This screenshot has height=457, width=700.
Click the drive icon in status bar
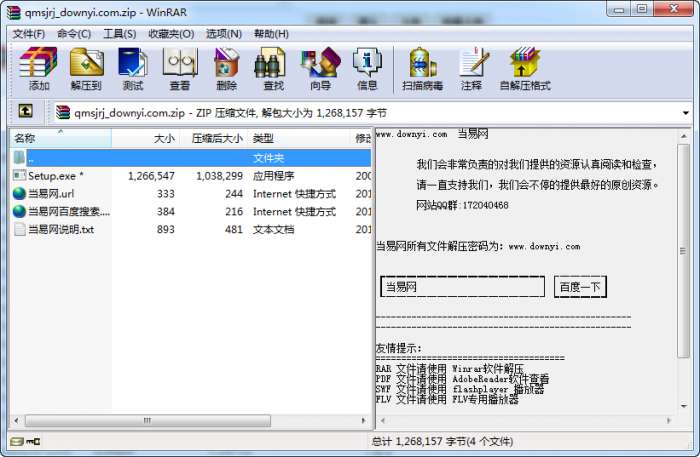(x=17, y=441)
